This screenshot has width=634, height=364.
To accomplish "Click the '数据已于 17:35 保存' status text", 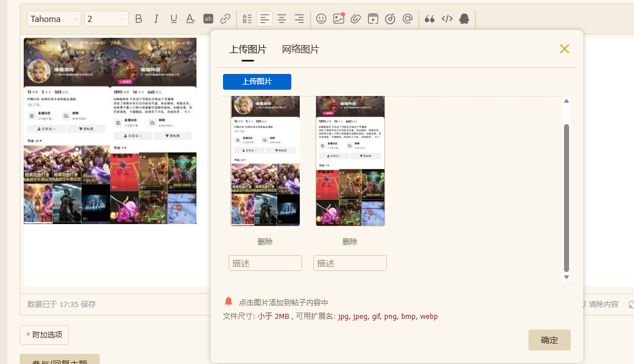I will pos(62,304).
